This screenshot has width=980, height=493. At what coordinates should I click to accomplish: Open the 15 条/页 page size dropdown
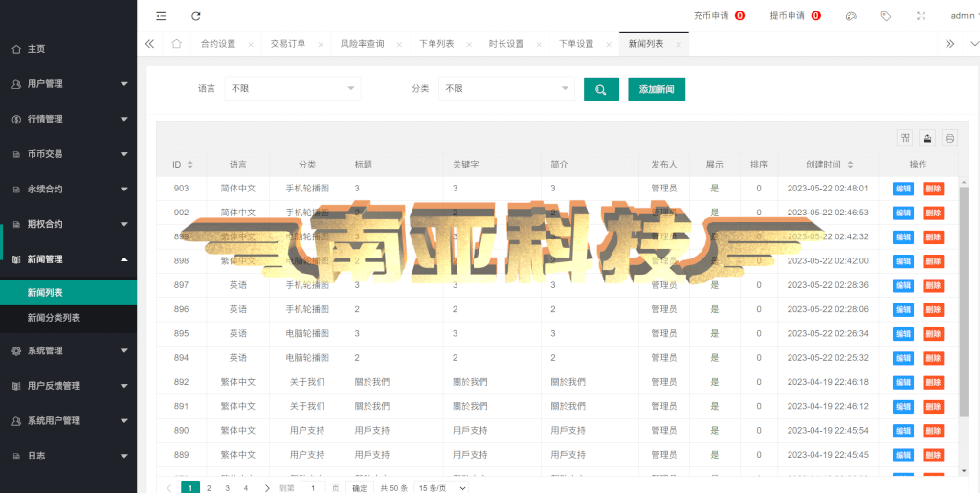[x=441, y=488]
